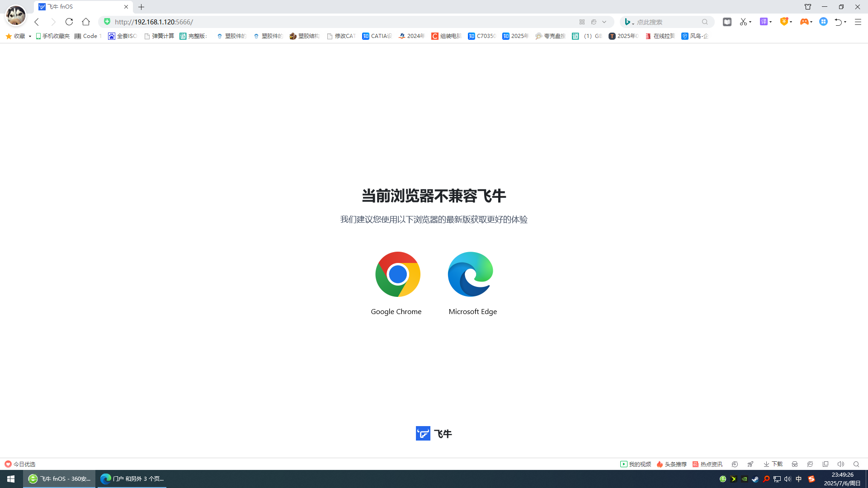Click the Microsoft Edge logo
This screenshot has height=488, width=868.
point(471,274)
